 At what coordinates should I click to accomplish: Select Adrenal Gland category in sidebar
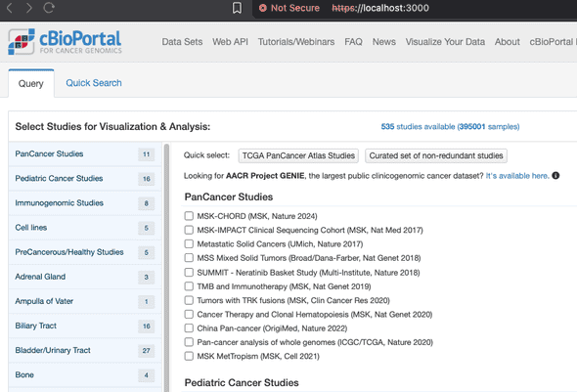coord(85,277)
